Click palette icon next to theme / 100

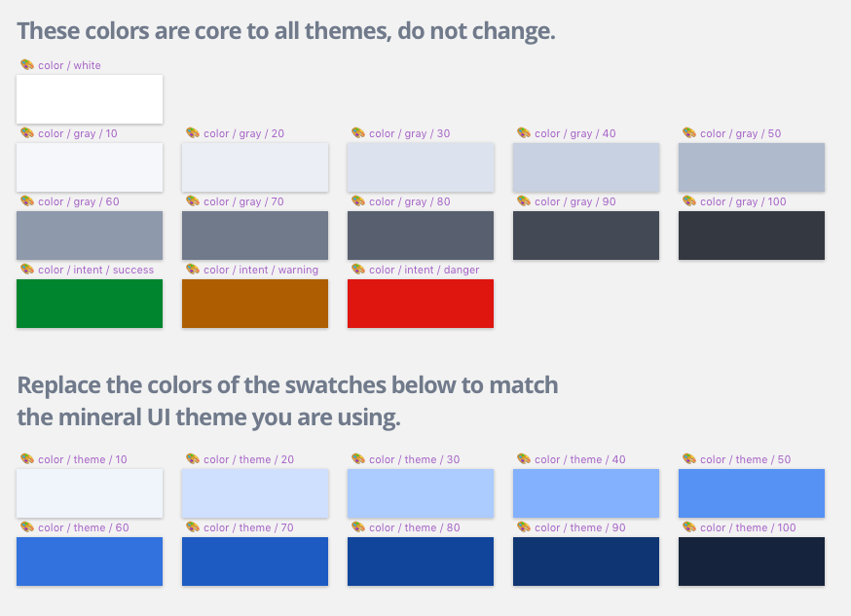[689, 527]
